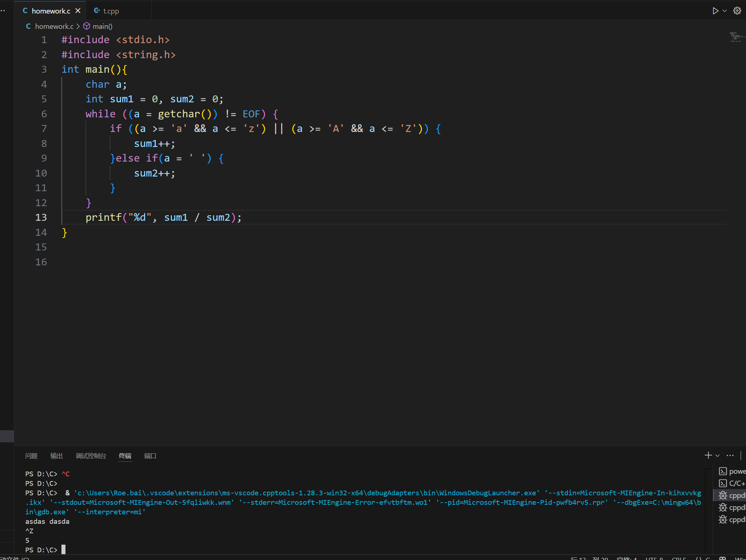Screen dimensions: 746x560
Task: Click the new terminal plus icon
Action: coord(708,455)
